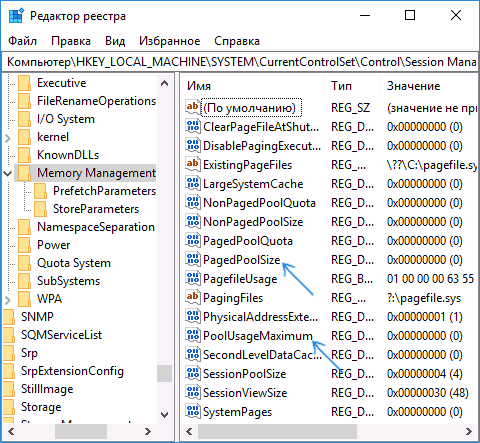The image size is (480, 443).
Task: Click SessionPoolSize value 0x00000004 (4)
Action: (x=425, y=374)
